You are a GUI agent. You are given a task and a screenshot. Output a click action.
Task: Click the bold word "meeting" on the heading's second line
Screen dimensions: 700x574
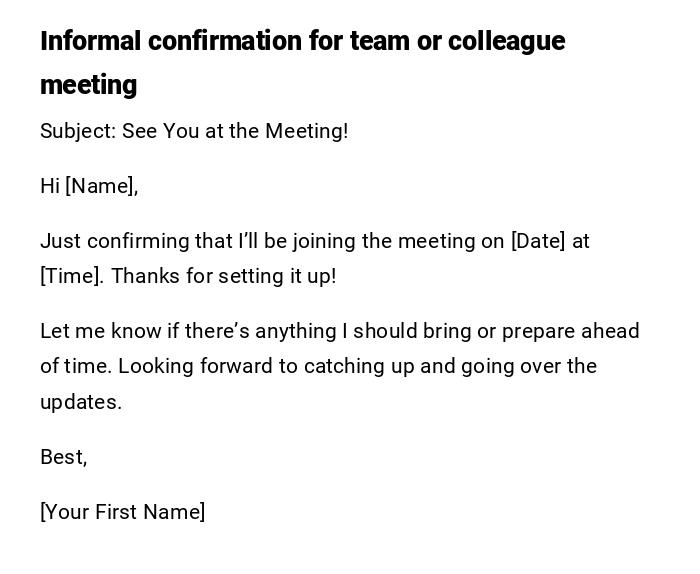click(88, 85)
